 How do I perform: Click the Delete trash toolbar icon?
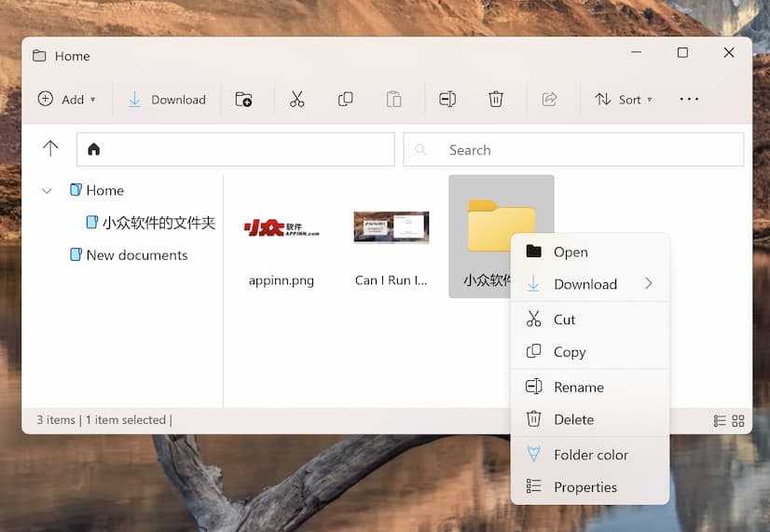tap(496, 100)
